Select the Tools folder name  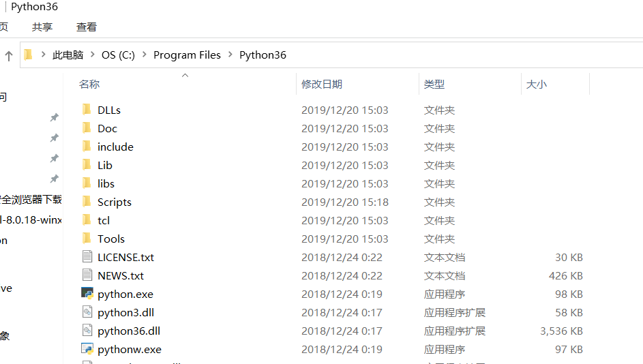(111, 239)
